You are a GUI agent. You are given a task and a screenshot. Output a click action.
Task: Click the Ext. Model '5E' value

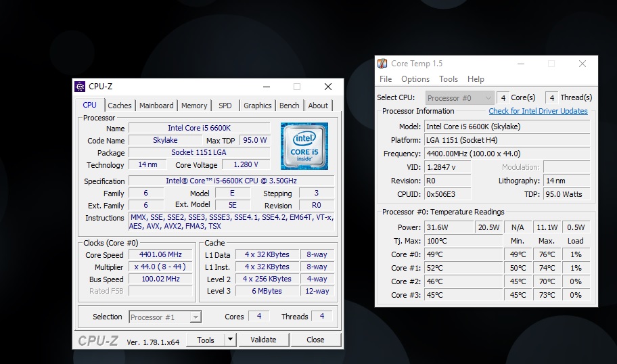tap(232, 205)
